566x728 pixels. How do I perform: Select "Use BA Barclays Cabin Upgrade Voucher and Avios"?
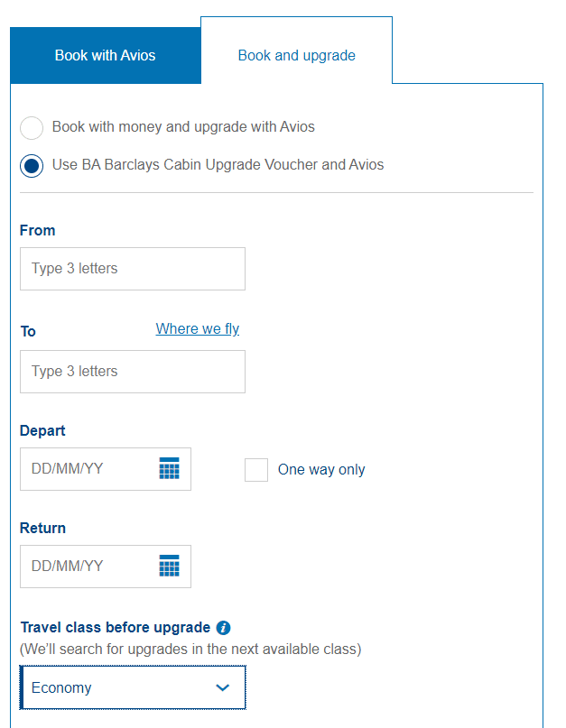(x=32, y=166)
